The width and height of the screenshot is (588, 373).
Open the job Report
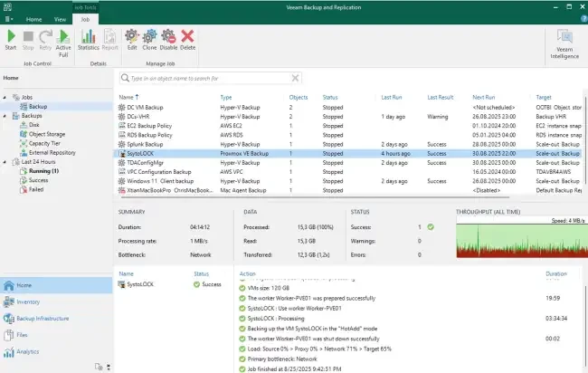click(x=109, y=40)
